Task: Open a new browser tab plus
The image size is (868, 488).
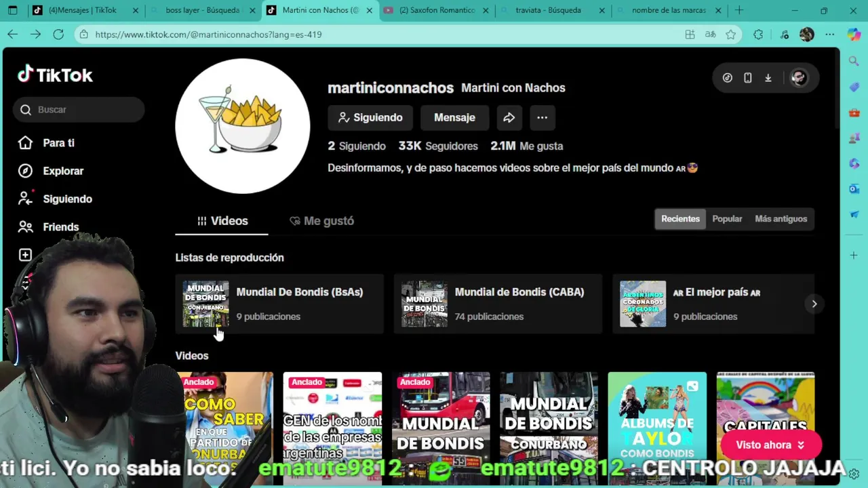Action: coord(739,10)
